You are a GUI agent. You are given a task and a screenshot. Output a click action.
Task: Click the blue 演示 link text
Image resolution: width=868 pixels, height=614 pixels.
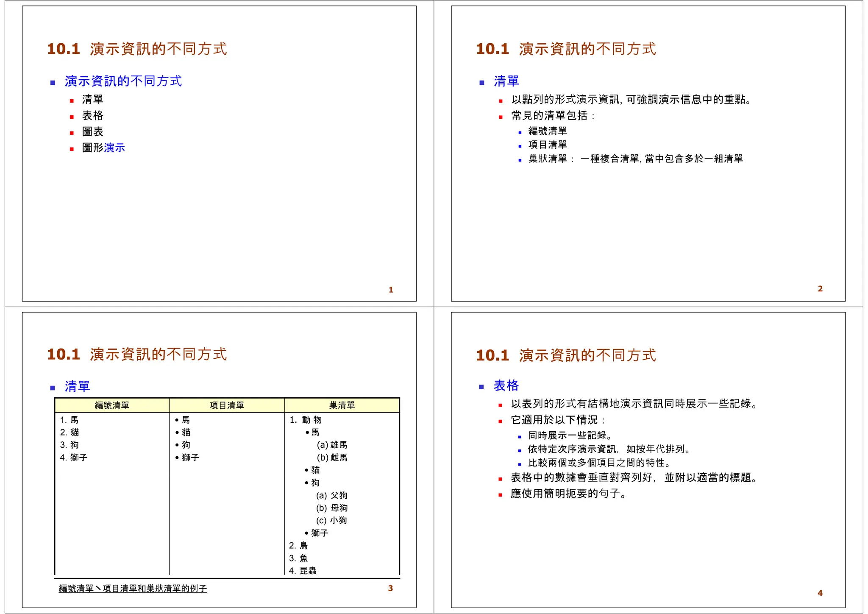pos(114,148)
